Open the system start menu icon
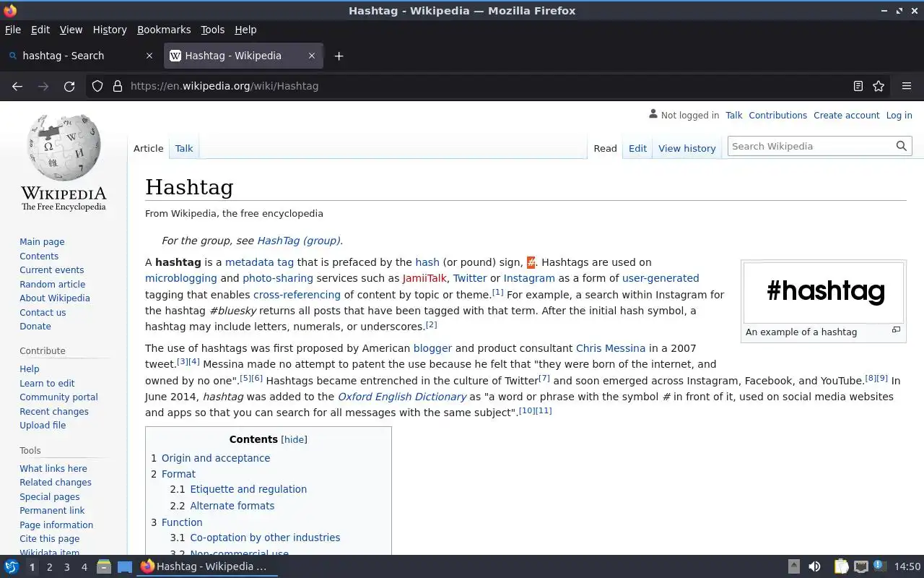Screen dimensions: 924x578 [x=12, y=567]
